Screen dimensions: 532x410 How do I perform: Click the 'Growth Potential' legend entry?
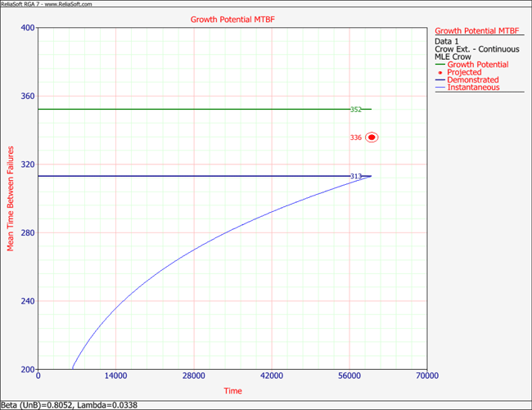[x=478, y=65]
